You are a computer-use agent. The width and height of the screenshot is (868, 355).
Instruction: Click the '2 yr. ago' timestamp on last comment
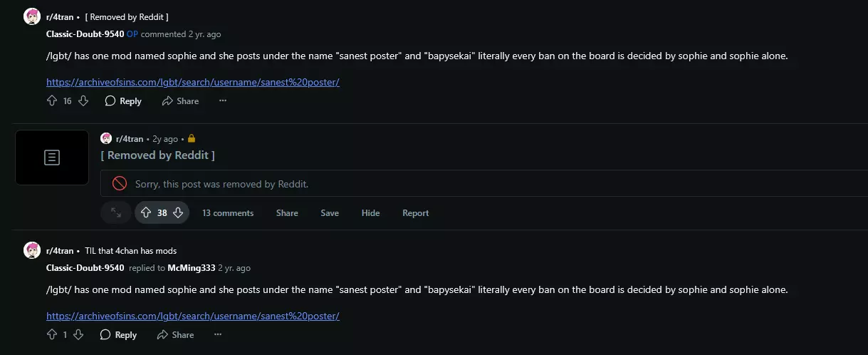(234, 268)
